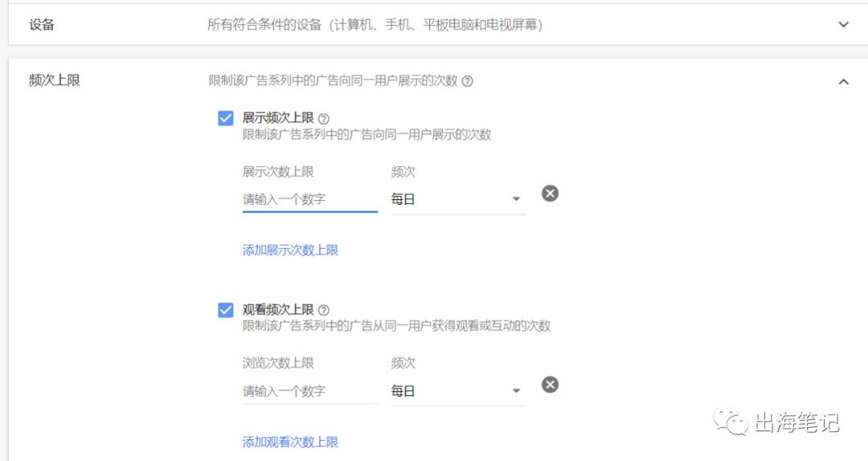Remove the 浏览次数上限 row with X
This screenshot has width=868, height=461.
pyautogui.click(x=550, y=385)
